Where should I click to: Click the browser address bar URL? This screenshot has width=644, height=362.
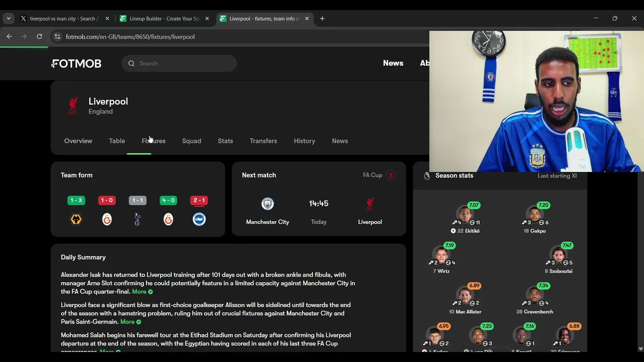point(130,37)
